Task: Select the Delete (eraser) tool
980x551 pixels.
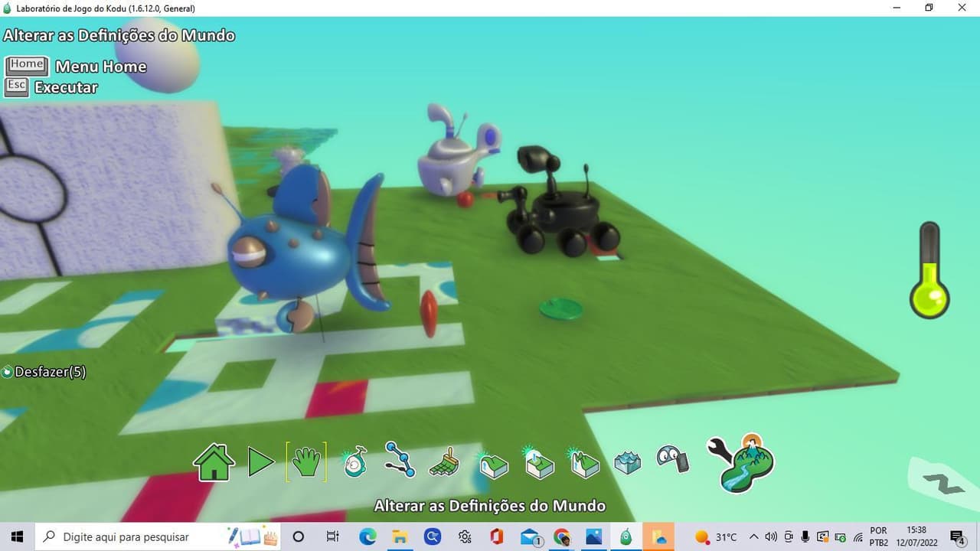Action: 673,459
